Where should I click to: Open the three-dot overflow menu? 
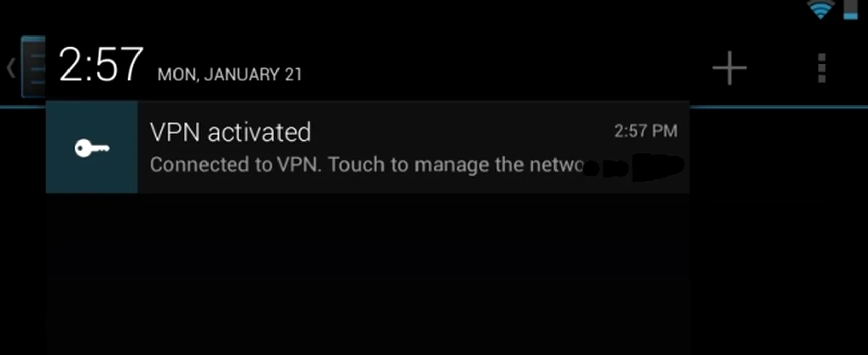[822, 67]
